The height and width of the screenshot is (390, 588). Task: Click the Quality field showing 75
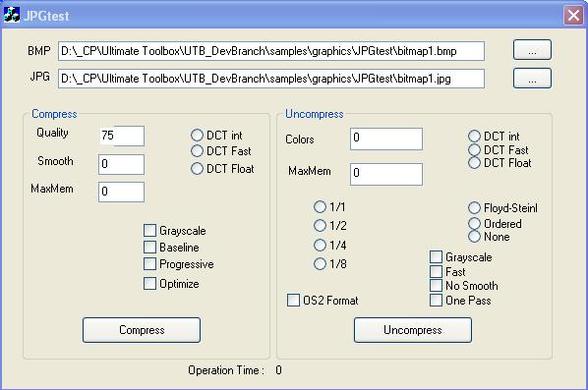click(122, 136)
